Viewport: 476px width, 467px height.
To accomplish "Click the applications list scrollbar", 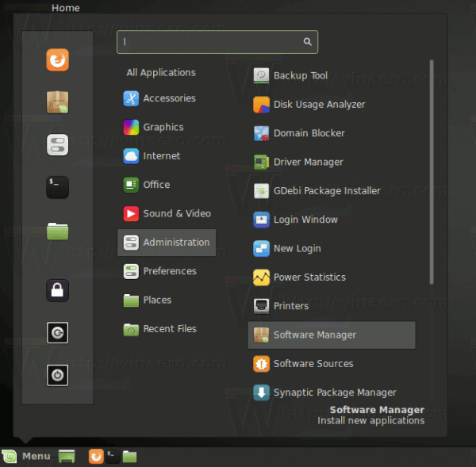I will [432, 172].
